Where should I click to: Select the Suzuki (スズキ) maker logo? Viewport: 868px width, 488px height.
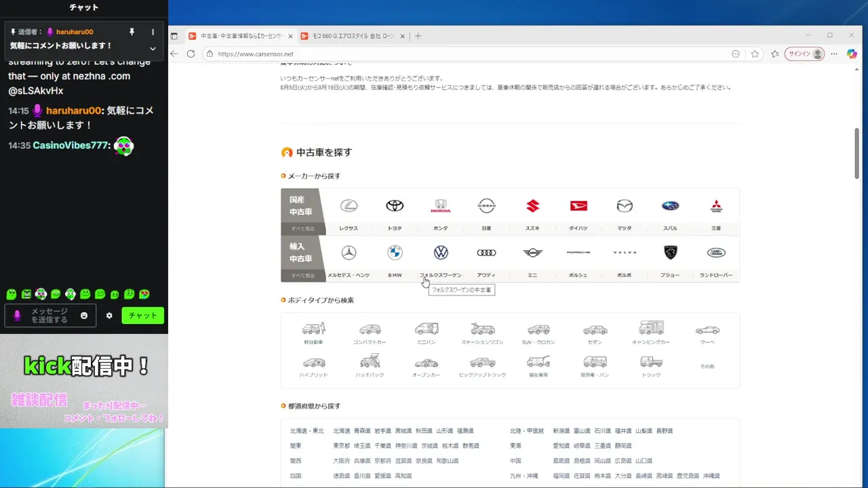point(532,206)
